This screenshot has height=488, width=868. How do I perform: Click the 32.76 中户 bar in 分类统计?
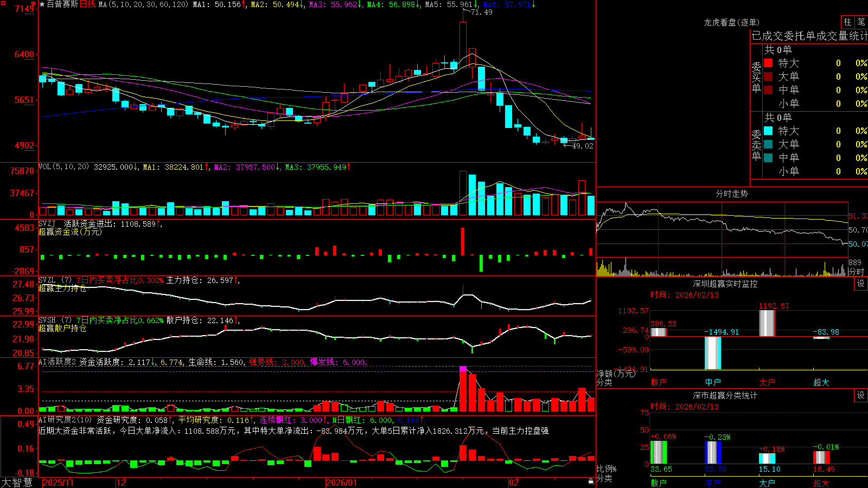pos(713,453)
